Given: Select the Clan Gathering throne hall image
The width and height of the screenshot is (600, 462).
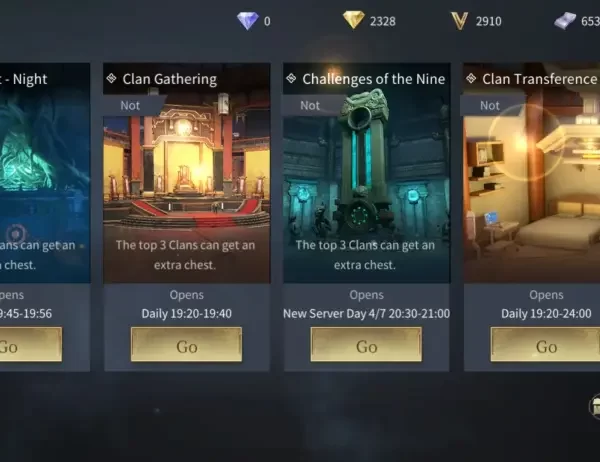Looking at the screenshot, I should [x=187, y=173].
